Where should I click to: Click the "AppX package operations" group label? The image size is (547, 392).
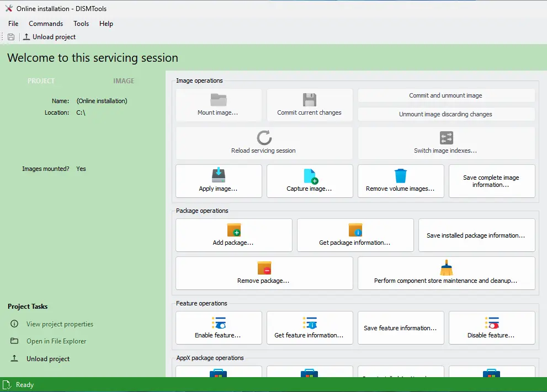click(x=210, y=358)
